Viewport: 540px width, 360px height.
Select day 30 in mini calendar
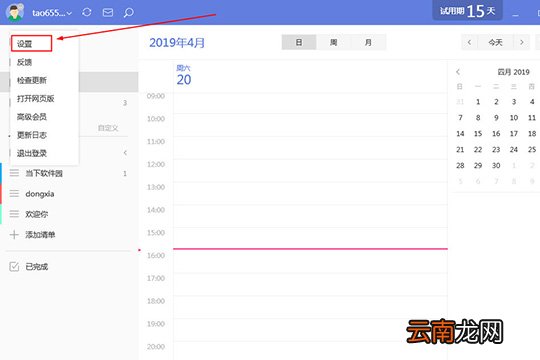[x=496, y=165]
